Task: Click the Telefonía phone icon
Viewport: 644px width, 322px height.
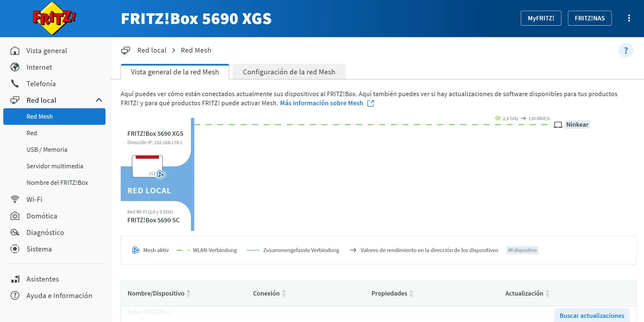Action: pos(15,84)
